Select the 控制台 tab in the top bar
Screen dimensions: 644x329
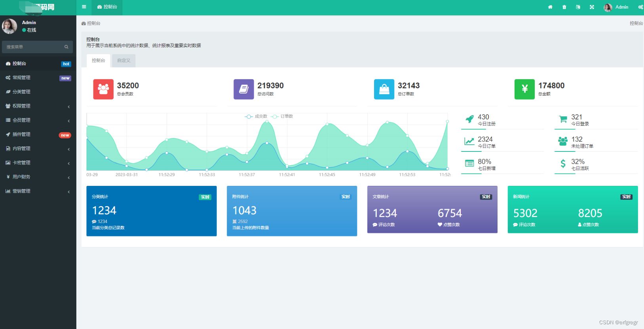tap(107, 7)
